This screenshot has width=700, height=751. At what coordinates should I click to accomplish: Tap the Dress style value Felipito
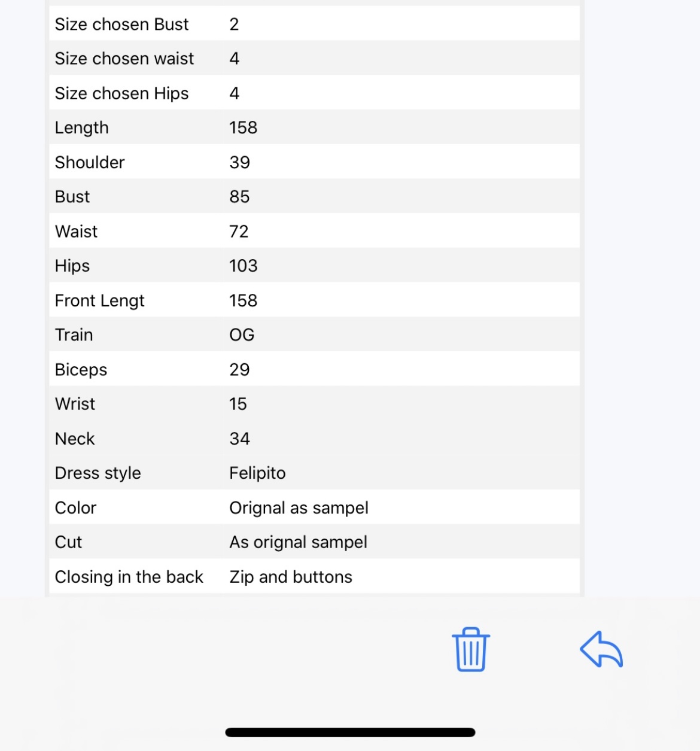point(257,473)
